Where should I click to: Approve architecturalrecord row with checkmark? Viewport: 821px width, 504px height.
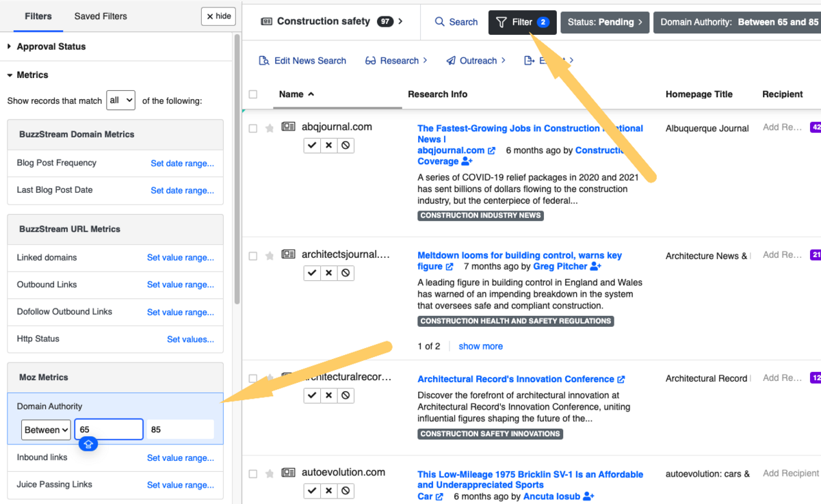(312, 395)
